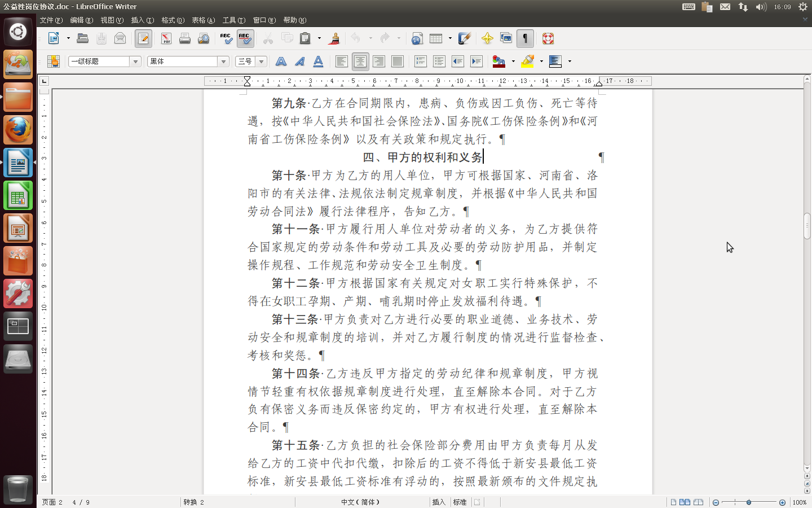Open the Highlighting color dropdown arrow
The height and width of the screenshot is (508, 812).
[x=541, y=61]
